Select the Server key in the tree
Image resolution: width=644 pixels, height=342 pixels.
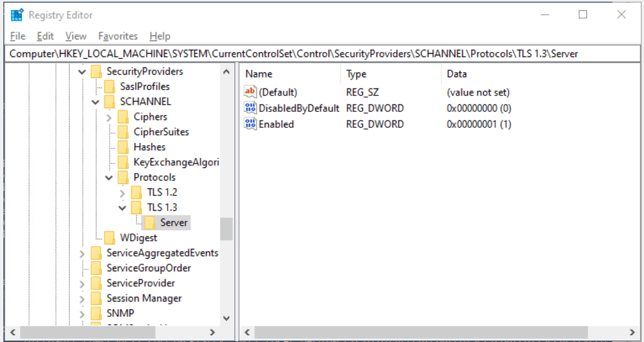point(174,222)
